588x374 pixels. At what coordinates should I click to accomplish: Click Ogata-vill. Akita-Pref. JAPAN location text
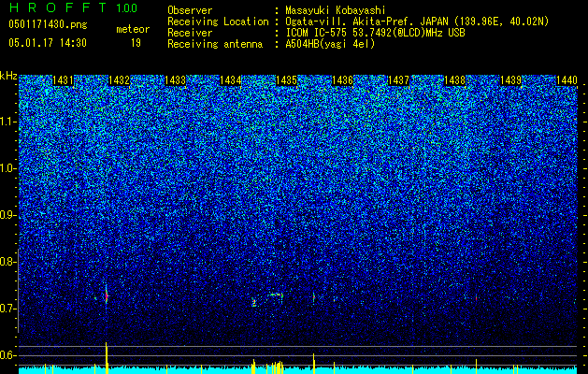(x=417, y=22)
